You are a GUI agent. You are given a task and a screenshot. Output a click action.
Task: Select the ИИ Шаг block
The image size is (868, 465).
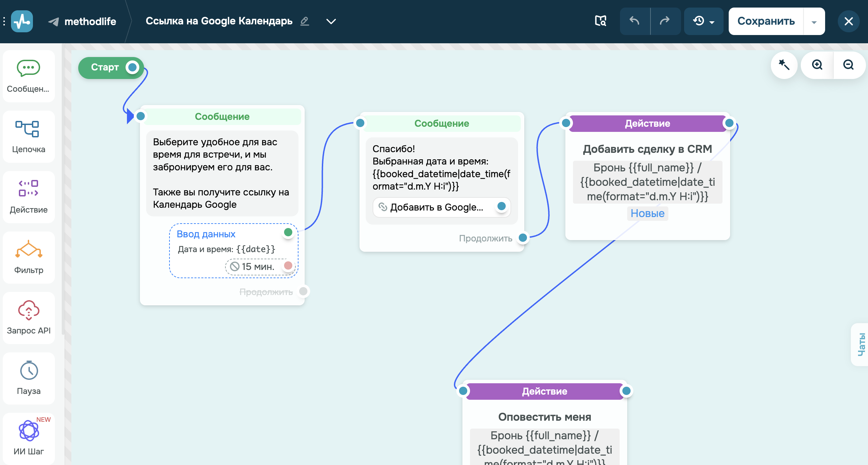[x=28, y=439]
